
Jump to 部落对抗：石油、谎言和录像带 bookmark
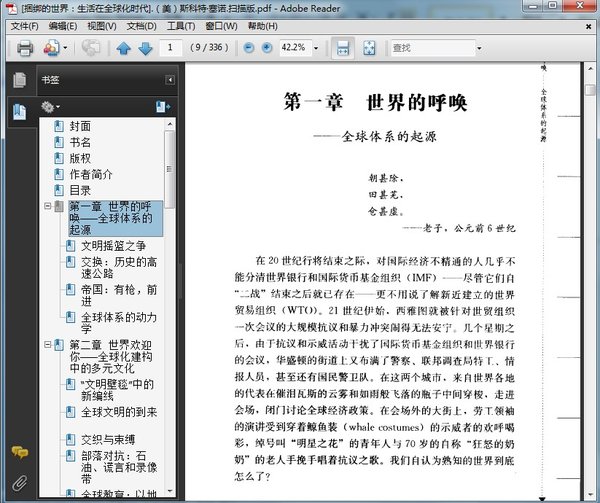pyautogui.click(x=119, y=467)
